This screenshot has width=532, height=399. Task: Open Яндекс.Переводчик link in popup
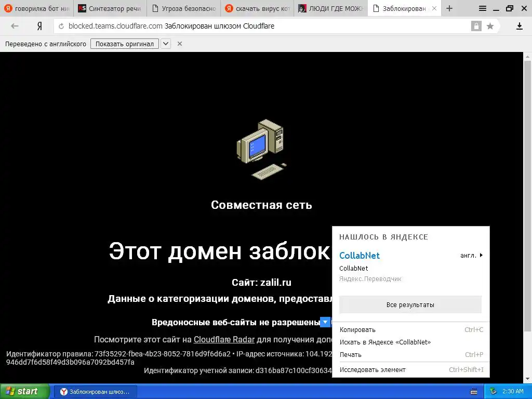(x=370, y=279)
